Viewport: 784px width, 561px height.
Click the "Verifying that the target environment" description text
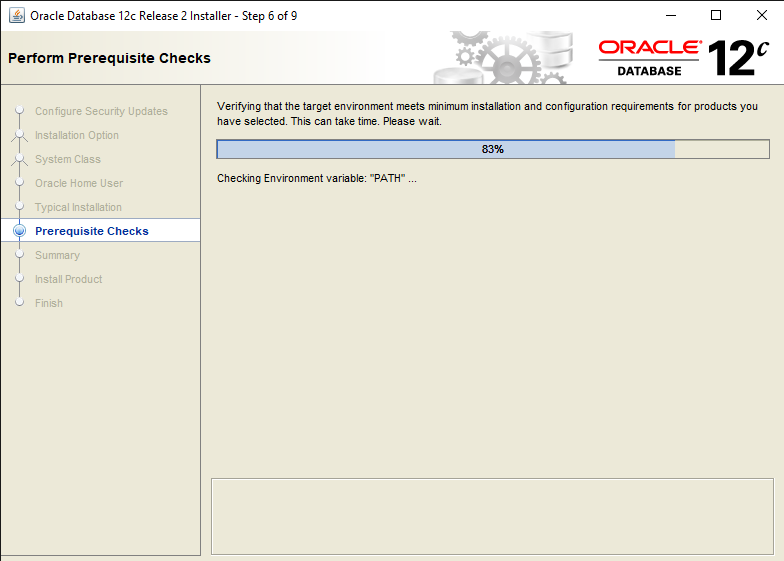(487, 114)
